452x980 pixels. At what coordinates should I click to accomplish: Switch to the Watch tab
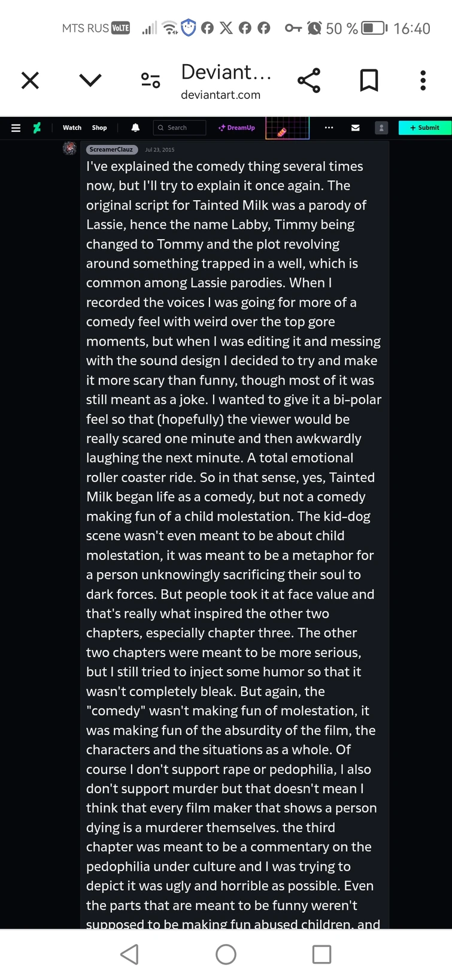(x=72, y=128)
